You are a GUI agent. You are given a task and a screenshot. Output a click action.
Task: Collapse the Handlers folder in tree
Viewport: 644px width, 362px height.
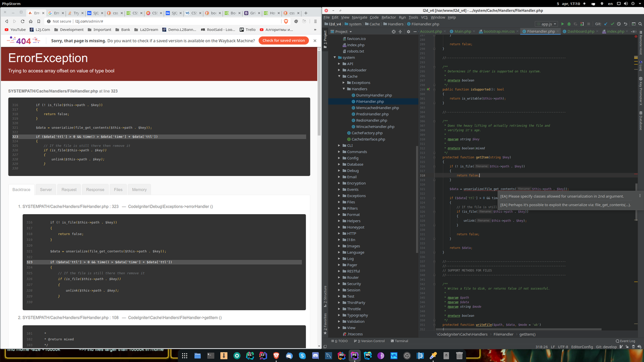click(343, 89)
